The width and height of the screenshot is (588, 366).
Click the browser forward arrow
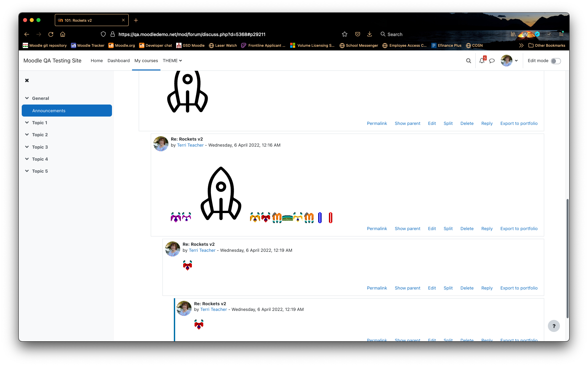point(39,34)
